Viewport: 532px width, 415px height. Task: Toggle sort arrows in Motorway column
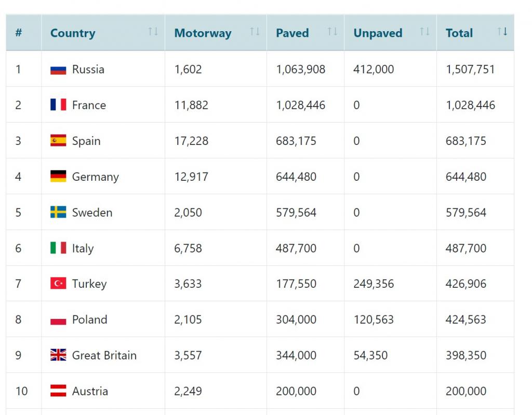[255, 32]
